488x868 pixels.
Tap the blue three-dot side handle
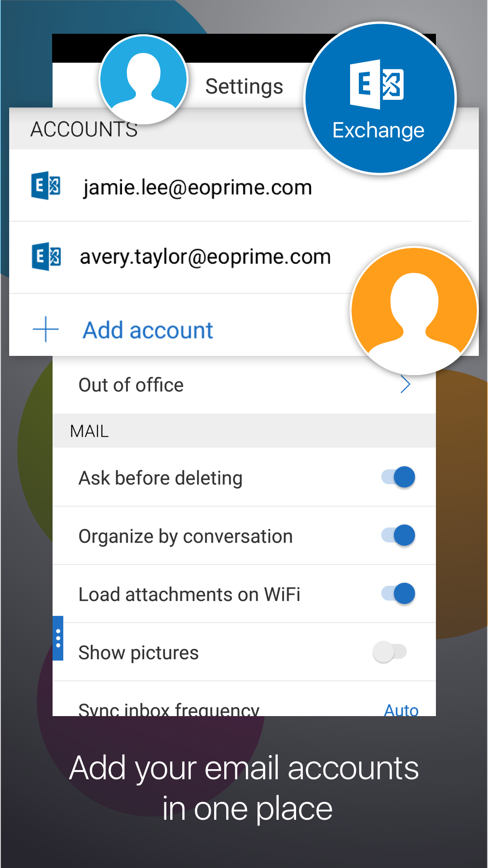pos(58,638)
